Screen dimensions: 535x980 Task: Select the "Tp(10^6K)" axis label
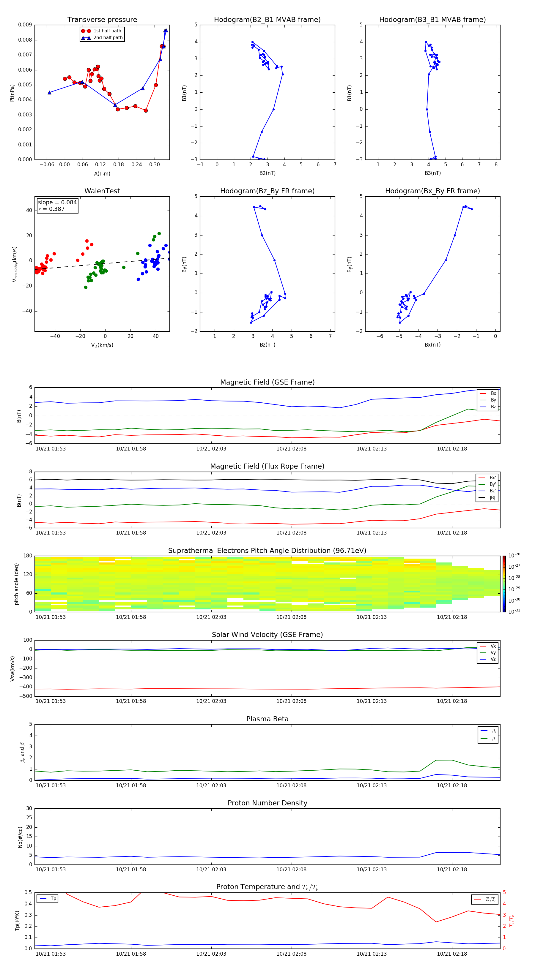[17, 921]
